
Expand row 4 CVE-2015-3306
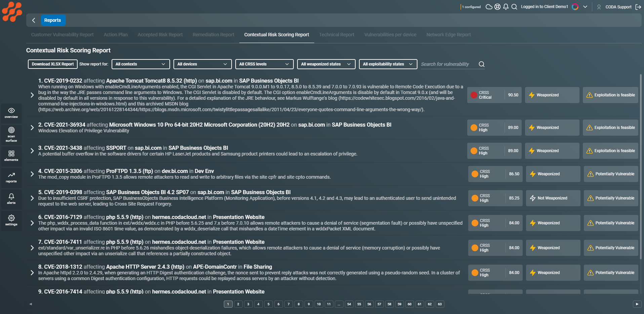click(x=32, y=174)
